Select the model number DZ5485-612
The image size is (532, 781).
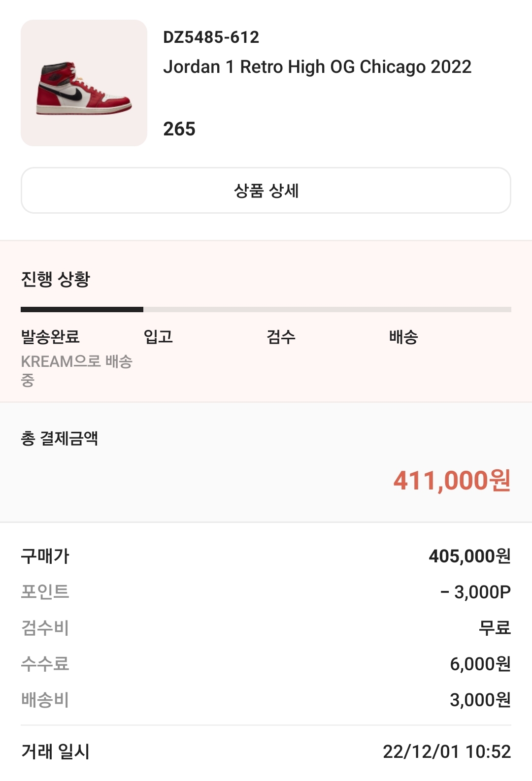[x=211, y=37]
